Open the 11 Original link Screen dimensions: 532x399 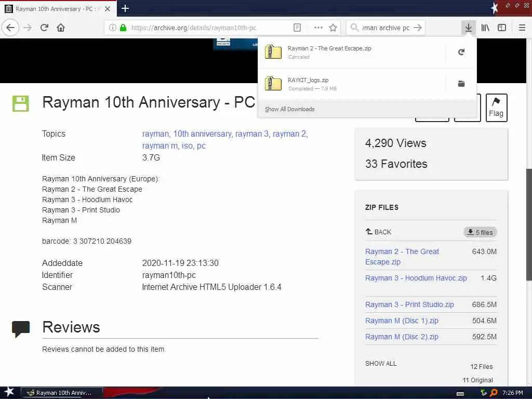[477, 380]
